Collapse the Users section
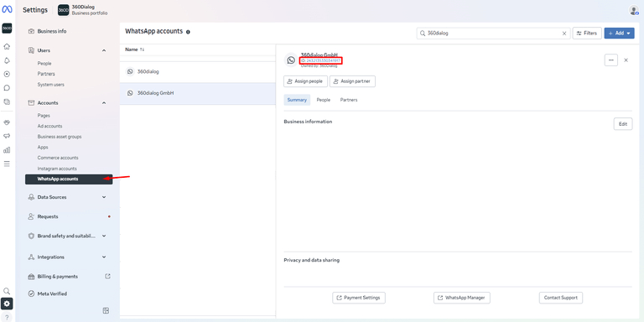This screenshot has height=322, width=644. pos(104,50)
